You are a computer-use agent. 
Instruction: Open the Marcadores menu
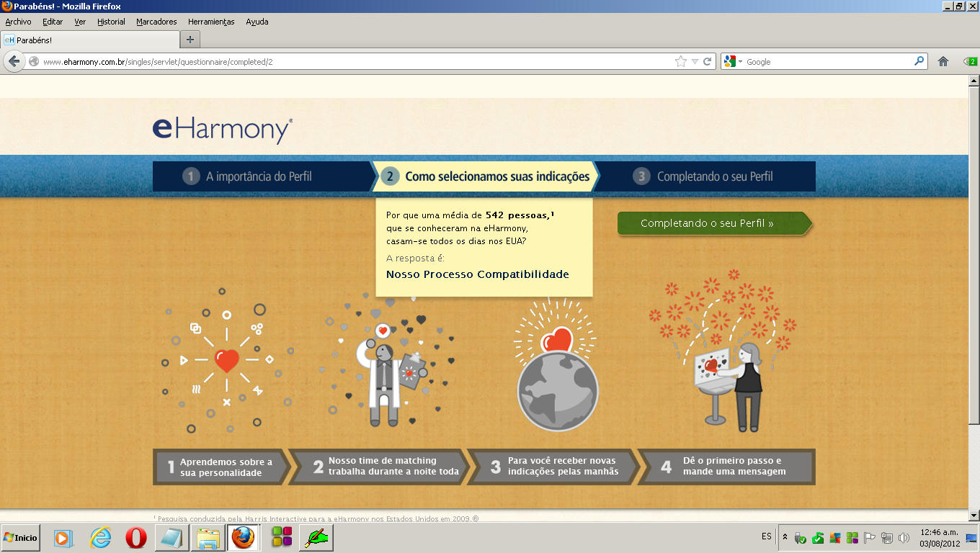point(156,22)
